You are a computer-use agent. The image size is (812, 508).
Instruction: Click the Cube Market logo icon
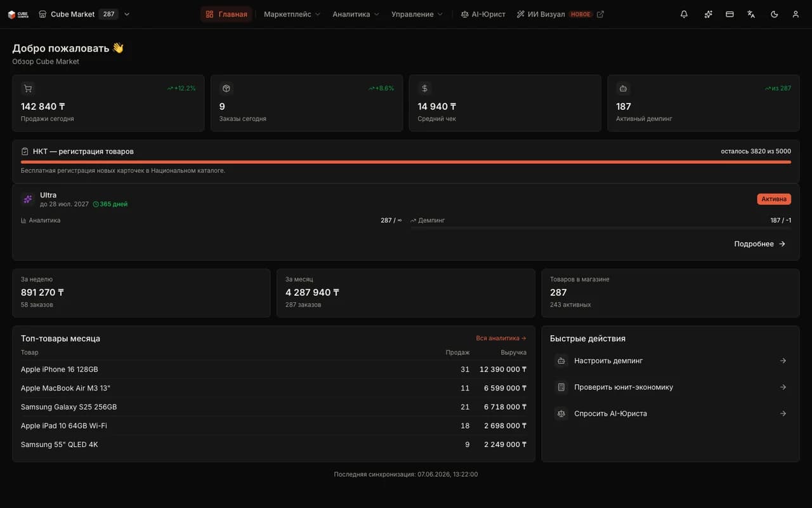tap(18, 14)
